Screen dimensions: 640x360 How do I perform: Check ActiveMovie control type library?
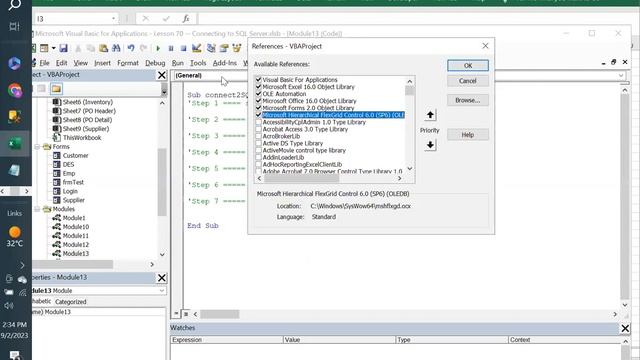[258, 150]
